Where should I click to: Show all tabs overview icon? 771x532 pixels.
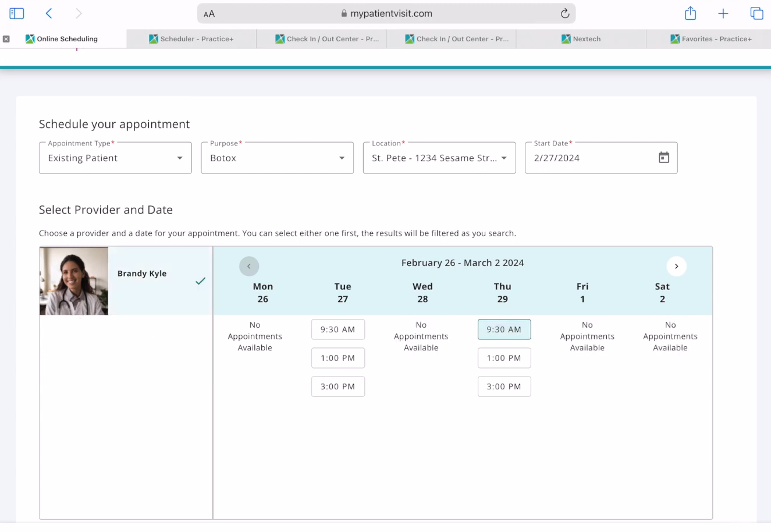click(756, 13)
